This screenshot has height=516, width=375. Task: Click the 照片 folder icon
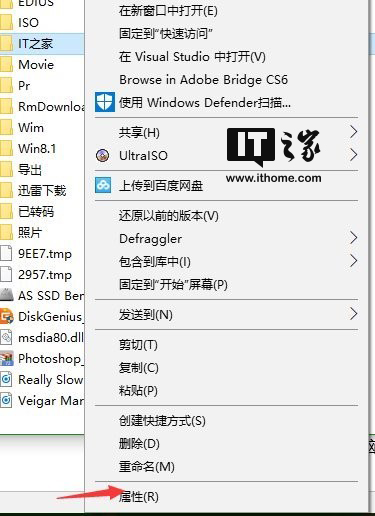(x=6, y=232)
